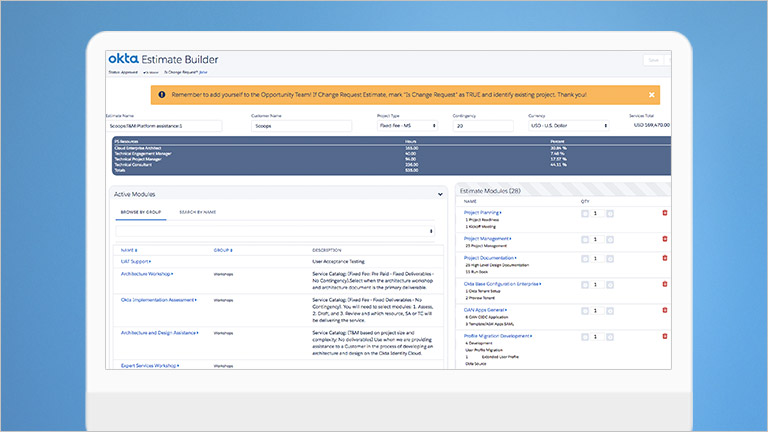
Task: Open Architecture and Design Assistance link
Action: pos(159,333)
